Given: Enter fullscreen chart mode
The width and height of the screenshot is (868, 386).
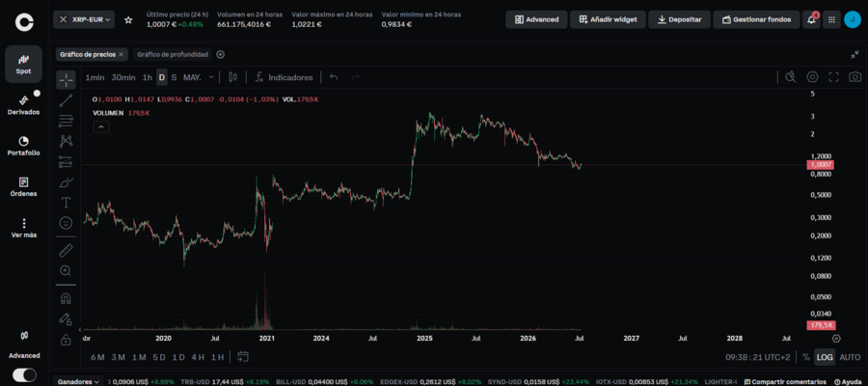Looking at the screenshot, I should click(x=833, y=77).
